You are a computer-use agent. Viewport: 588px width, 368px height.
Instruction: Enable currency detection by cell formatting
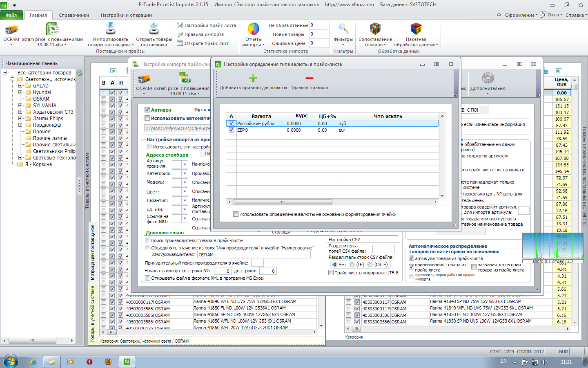pos(236,214)
